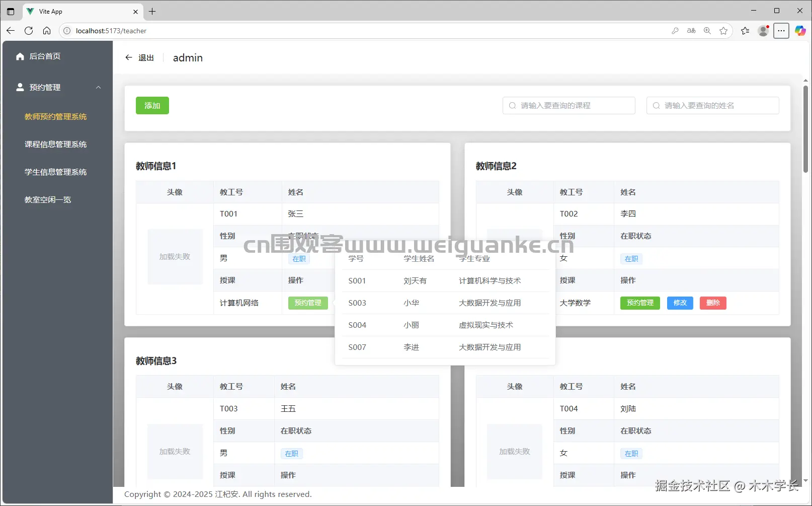Click the green 添加 button
This screenshot has width=812, height=506.
pos(152,106)
